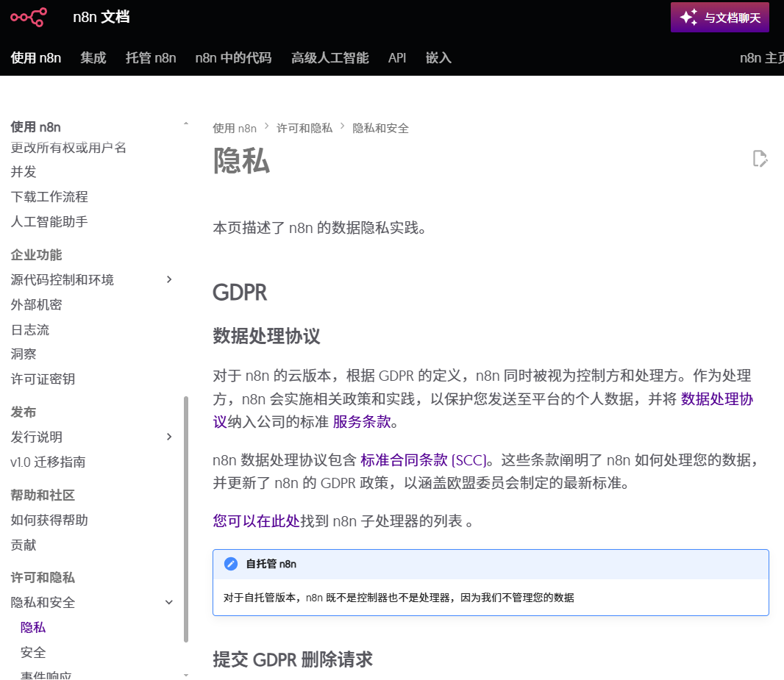Open 洞察 sidebar item
This screenshot has height=680, width=784.
[x=24, y=354]
